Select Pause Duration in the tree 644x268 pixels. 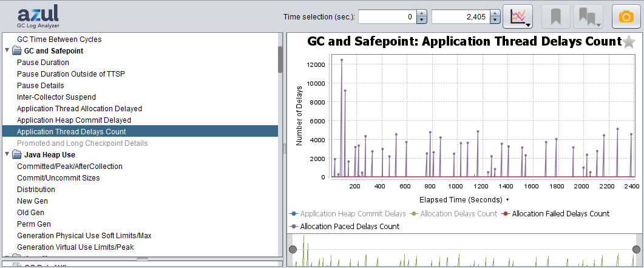point(43,63)
